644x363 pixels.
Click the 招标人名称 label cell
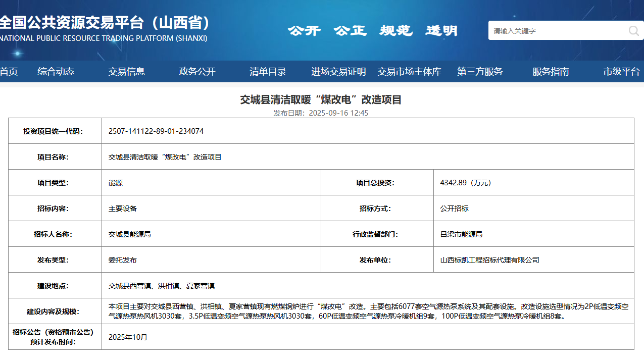pos(55,234)
